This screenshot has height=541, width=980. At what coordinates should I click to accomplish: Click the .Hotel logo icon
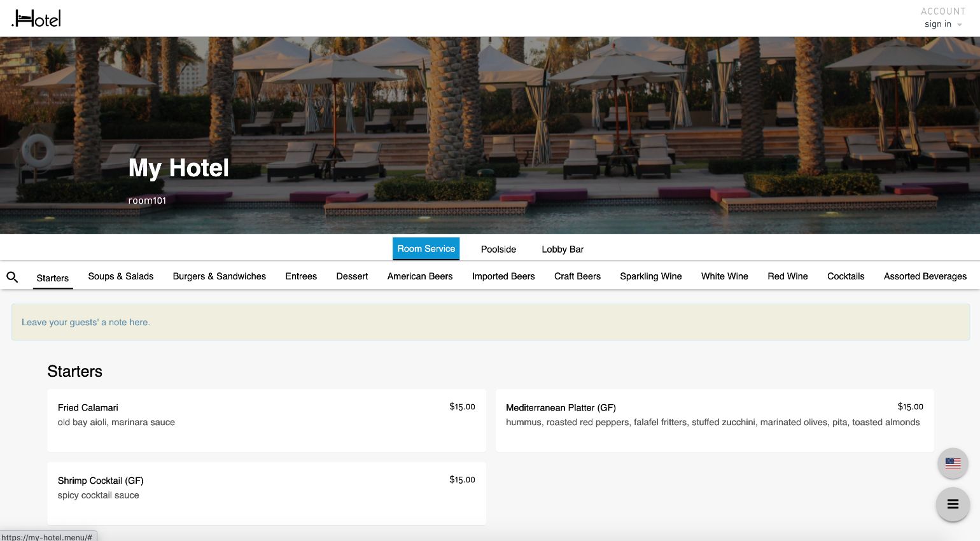click(36, 18)
